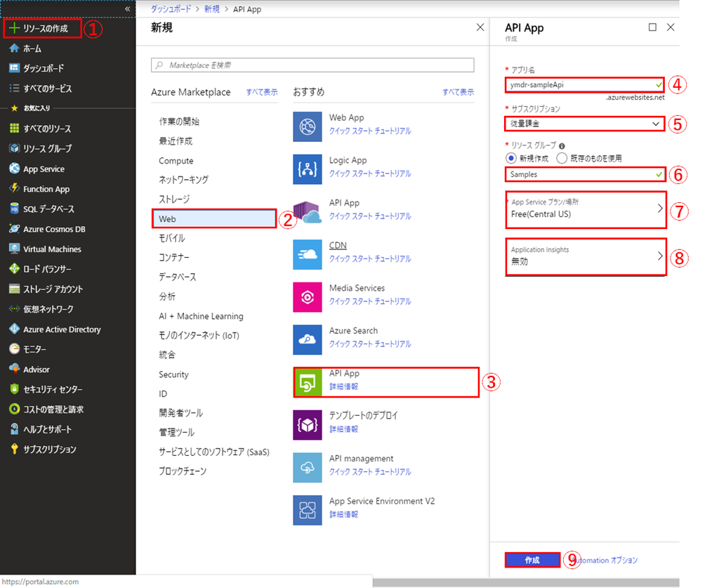Image resolution: width=719 pixels, height=588 pixels.
Task: Click the App Service icon in sidebar
Action: 14,169
